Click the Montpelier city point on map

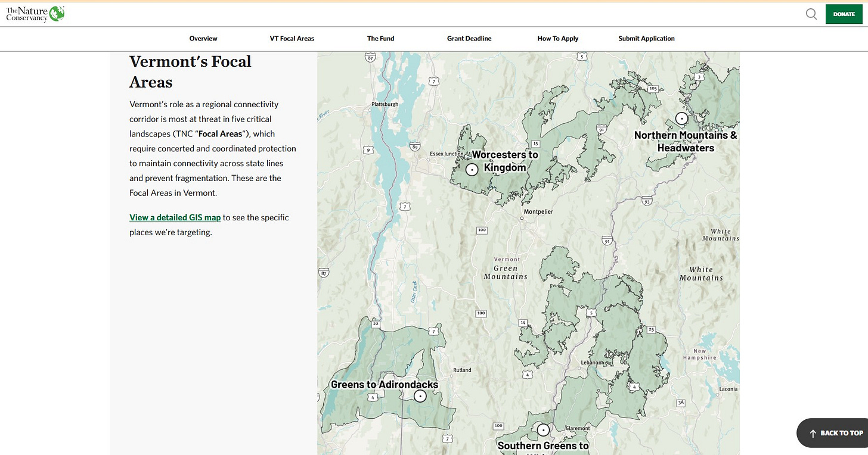pos(522,219)
